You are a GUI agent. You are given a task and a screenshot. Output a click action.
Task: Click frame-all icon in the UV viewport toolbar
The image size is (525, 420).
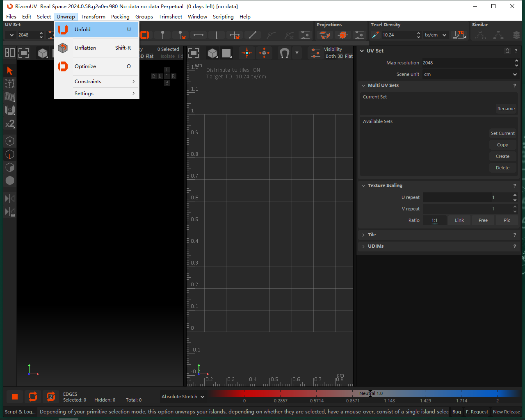click(x=194, y=52)
